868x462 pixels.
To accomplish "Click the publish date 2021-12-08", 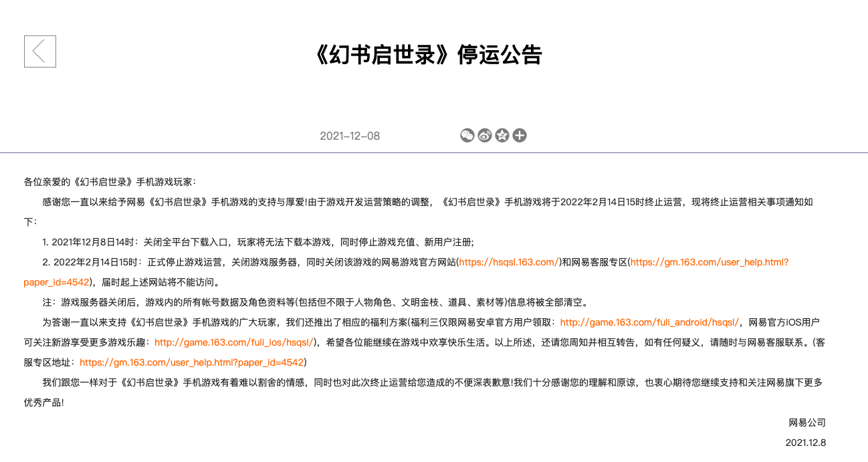I will (x=350, y=136).
